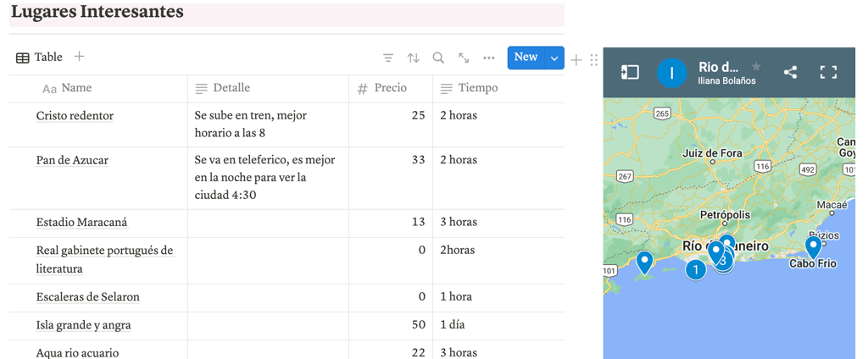Search the table with magnifier icon
868x359 pixels.
(438, 58)
